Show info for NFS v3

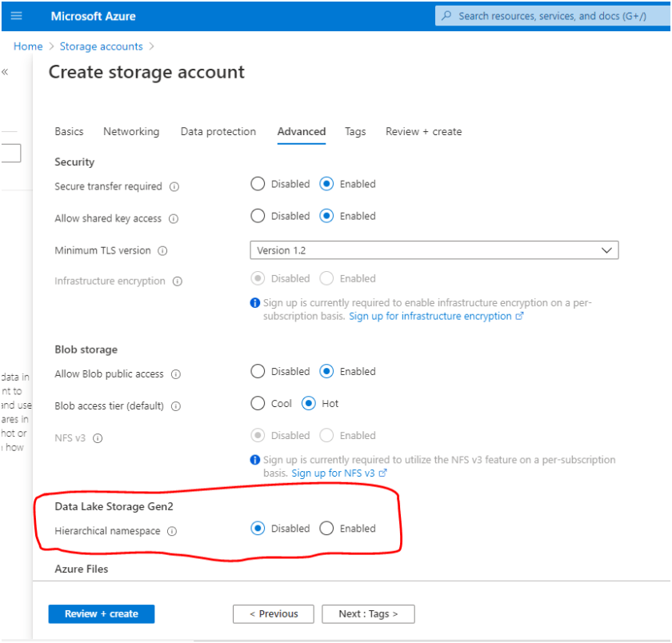click(x=98, y=438)
